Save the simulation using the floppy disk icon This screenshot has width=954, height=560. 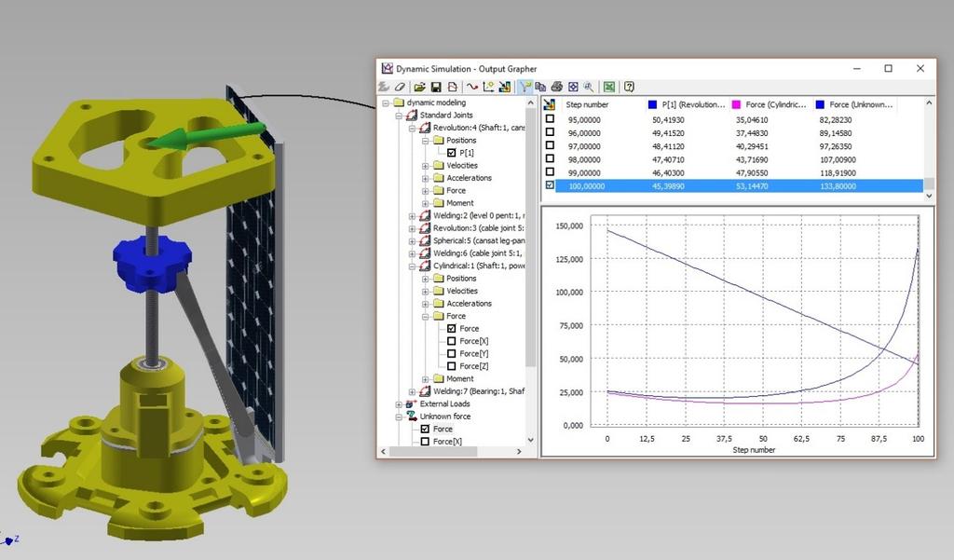coord(435,87)
